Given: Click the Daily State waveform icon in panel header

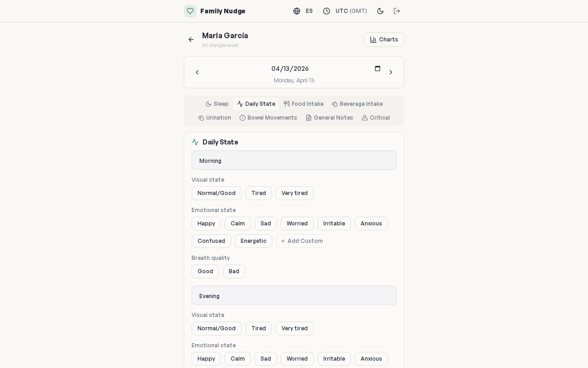Looking at the screenshot, I should point(195,142).
